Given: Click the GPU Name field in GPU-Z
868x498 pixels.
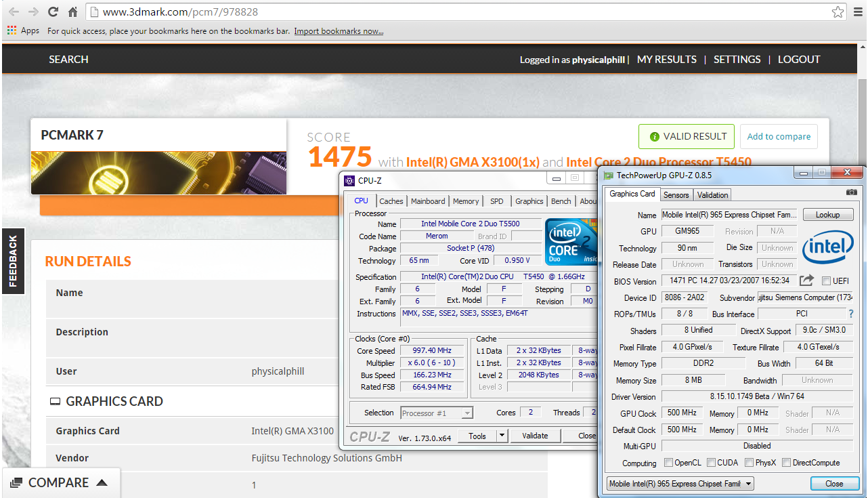Looking at the screenshot, I should click(729, 215).
